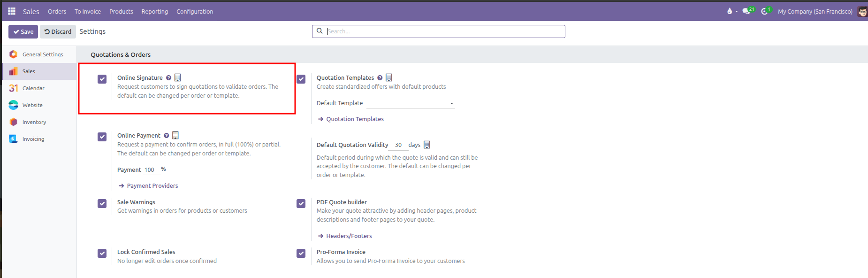This screenshot has height=278, width=868.
Task: Click the validity days field 30
Action: click(x=399, y=145)
